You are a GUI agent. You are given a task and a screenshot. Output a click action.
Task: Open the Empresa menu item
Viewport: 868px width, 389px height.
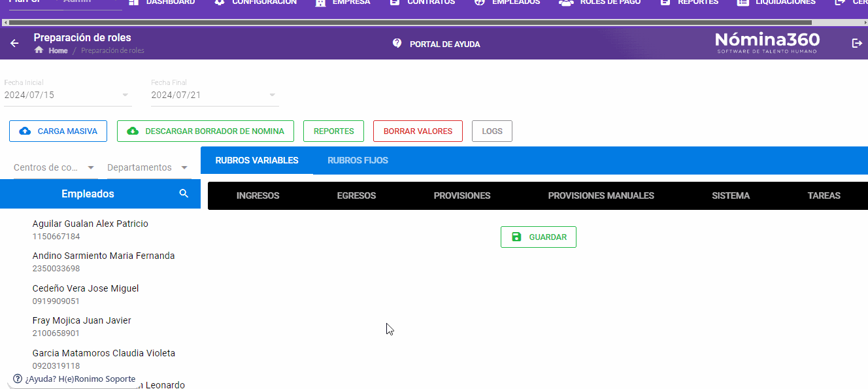point(342,3)
